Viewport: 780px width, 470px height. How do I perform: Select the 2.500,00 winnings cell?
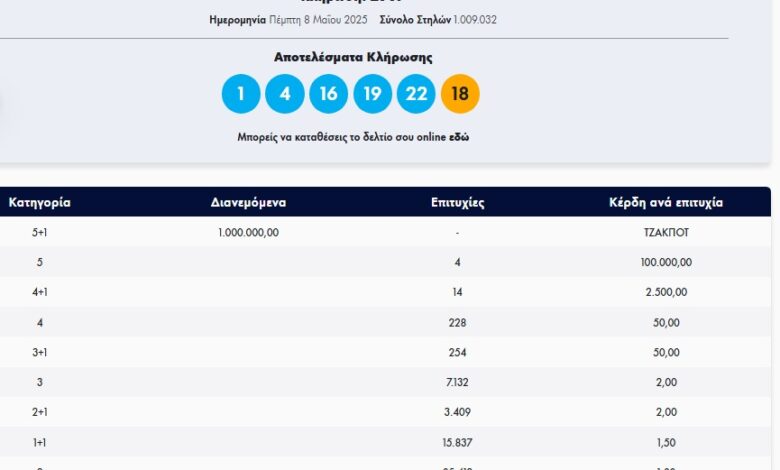pyautogui.click(x=666, y=292)
